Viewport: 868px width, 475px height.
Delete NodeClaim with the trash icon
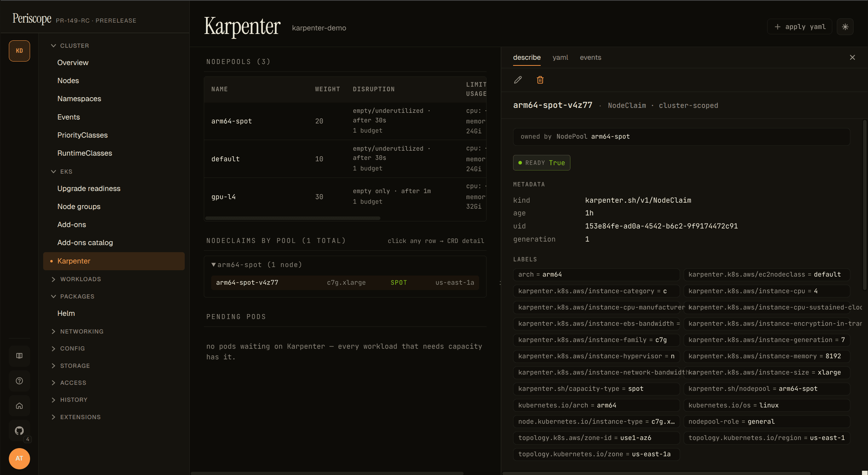[540, 80]
